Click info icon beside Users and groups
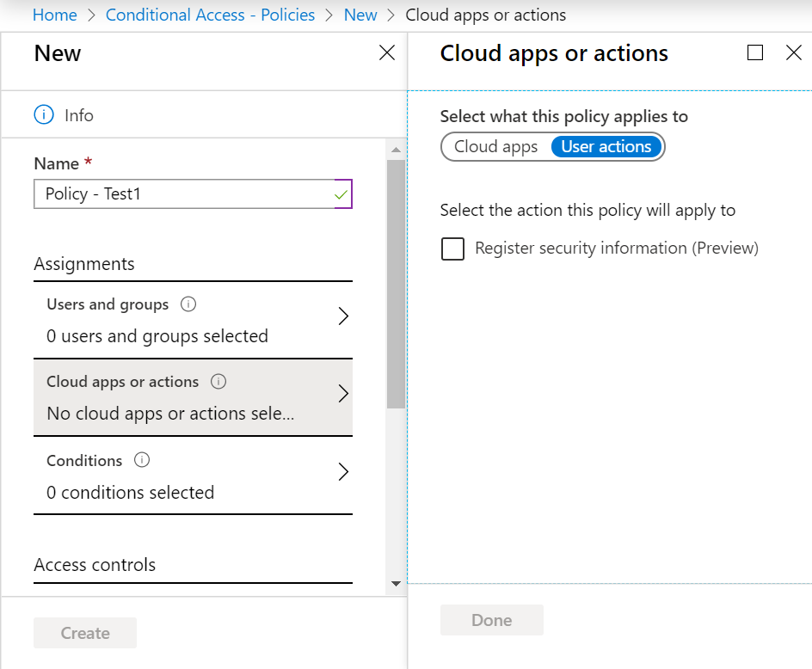The width and height of the screenshot is (812, 669). point(188,304)
